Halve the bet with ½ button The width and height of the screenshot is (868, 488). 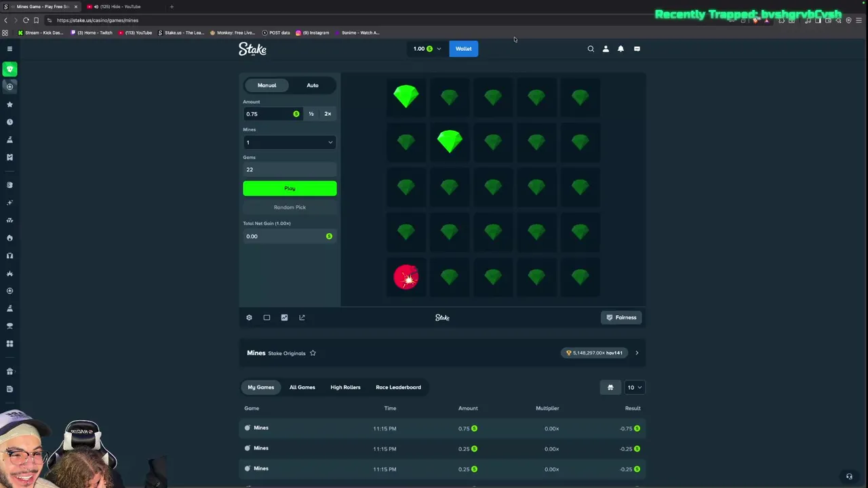311,114
